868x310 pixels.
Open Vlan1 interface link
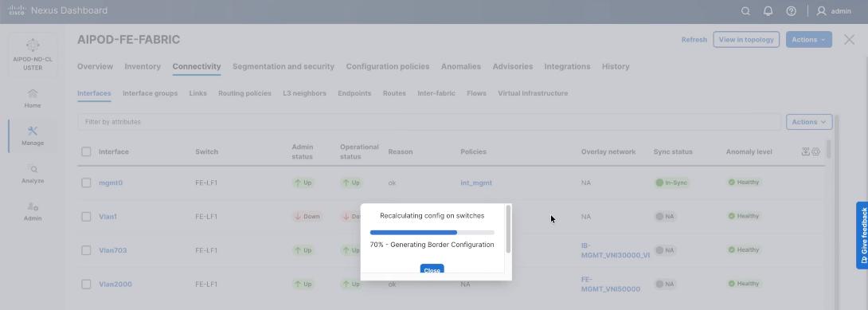tap(108, 217)
